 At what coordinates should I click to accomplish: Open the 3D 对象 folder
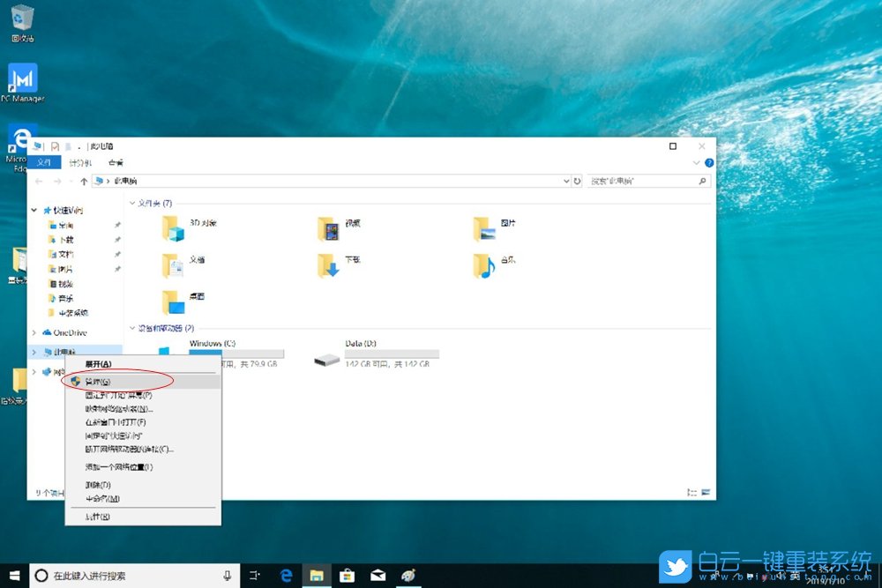(176, 227)
